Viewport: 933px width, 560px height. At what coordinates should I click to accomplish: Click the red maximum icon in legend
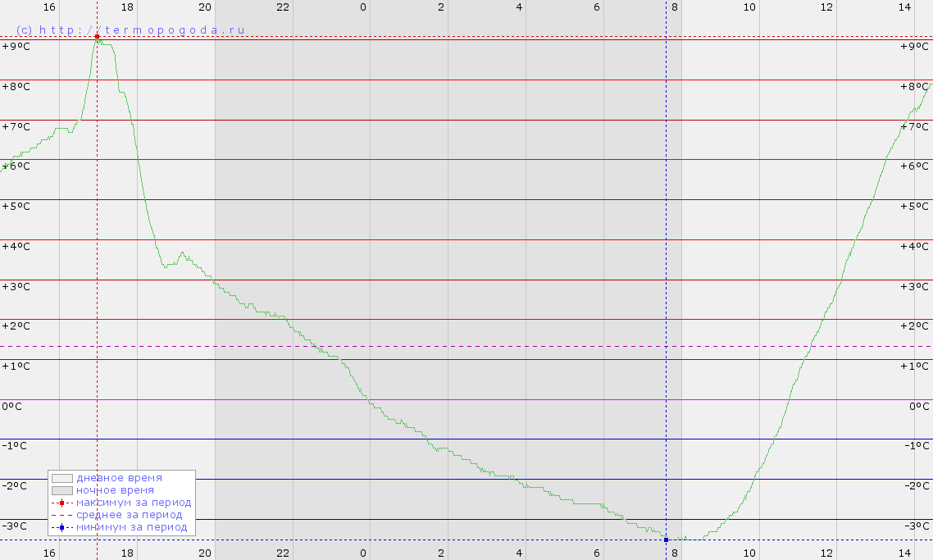tap(61, 503)
